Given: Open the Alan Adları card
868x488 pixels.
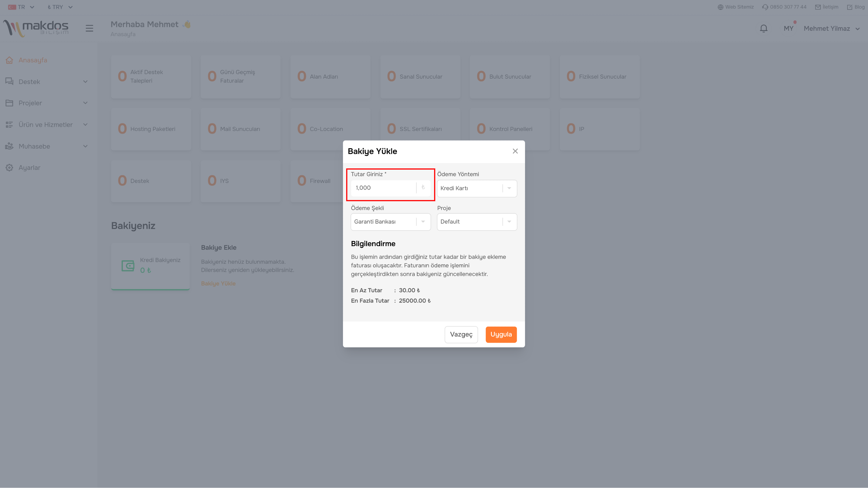Looking at the screenshot, I should coord(330,77).
